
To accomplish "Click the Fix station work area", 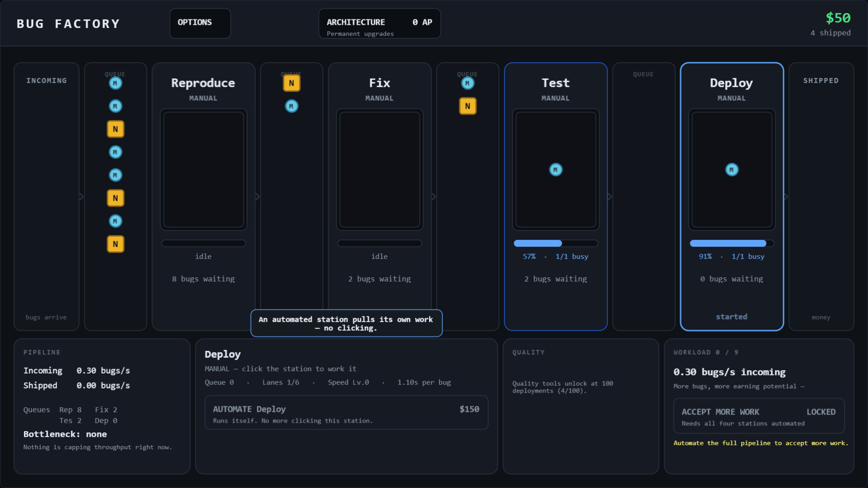I will 379,169.
